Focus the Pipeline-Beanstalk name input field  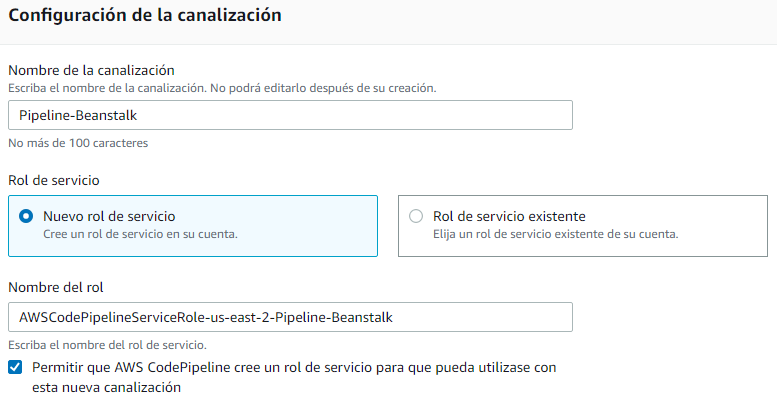coord(290,115)
